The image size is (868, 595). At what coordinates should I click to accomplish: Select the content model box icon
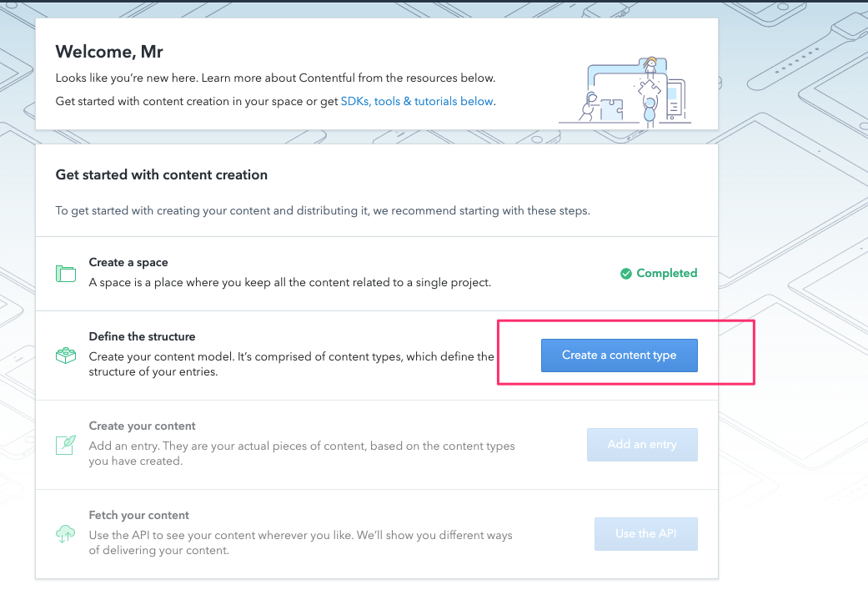(x=66, y=354)
